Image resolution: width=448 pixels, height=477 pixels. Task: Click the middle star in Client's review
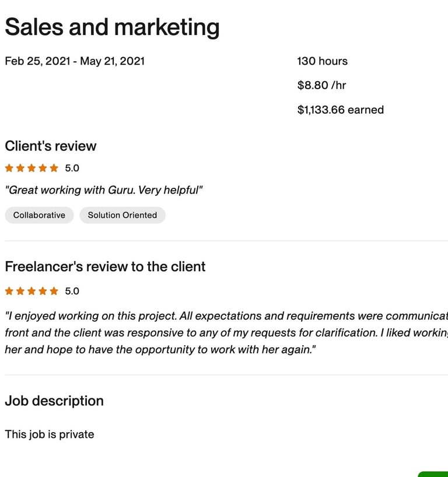point(32,168)
